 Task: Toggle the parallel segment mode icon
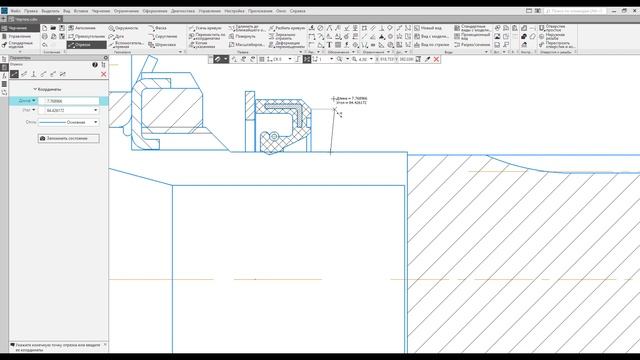24,74
